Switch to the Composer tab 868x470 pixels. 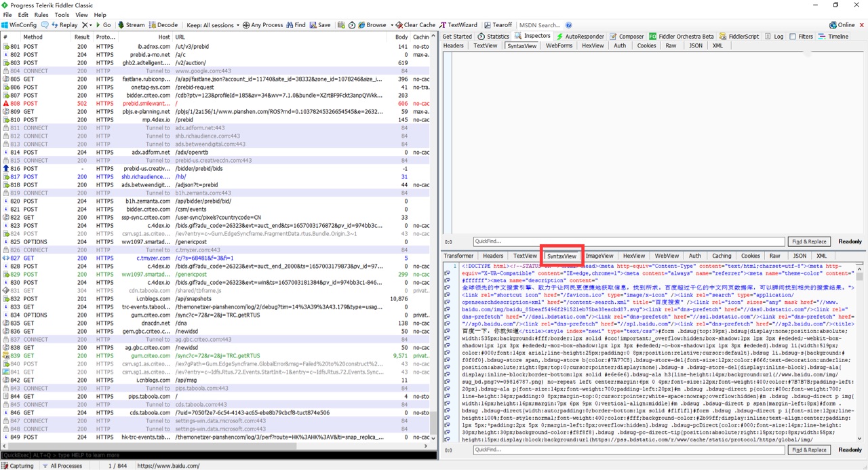(x=627, y=36)
